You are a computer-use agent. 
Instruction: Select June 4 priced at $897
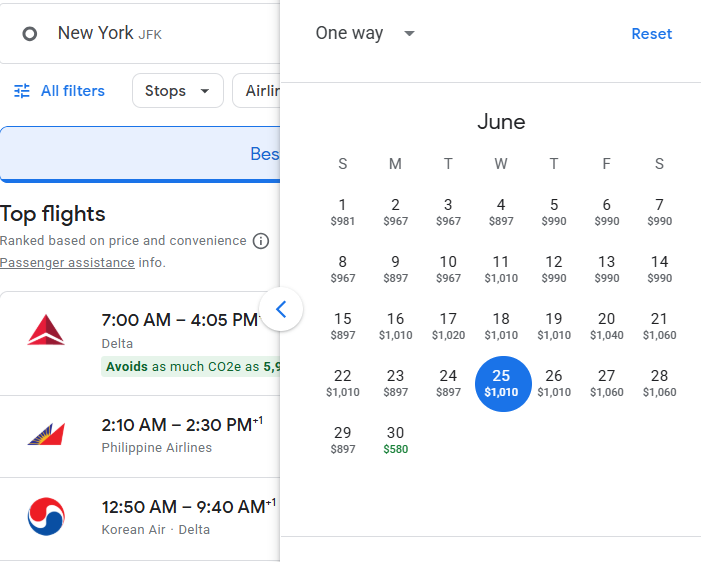[x=501, y=211]
